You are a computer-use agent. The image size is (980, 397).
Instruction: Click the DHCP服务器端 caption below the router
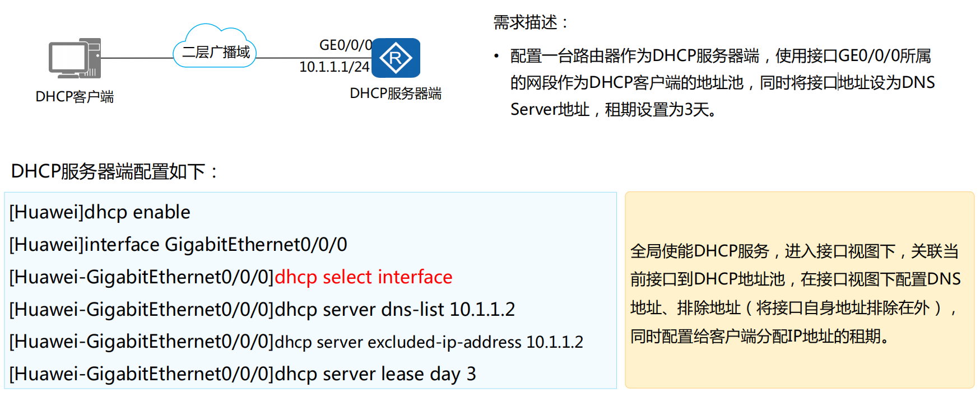[x=396, y=94]
